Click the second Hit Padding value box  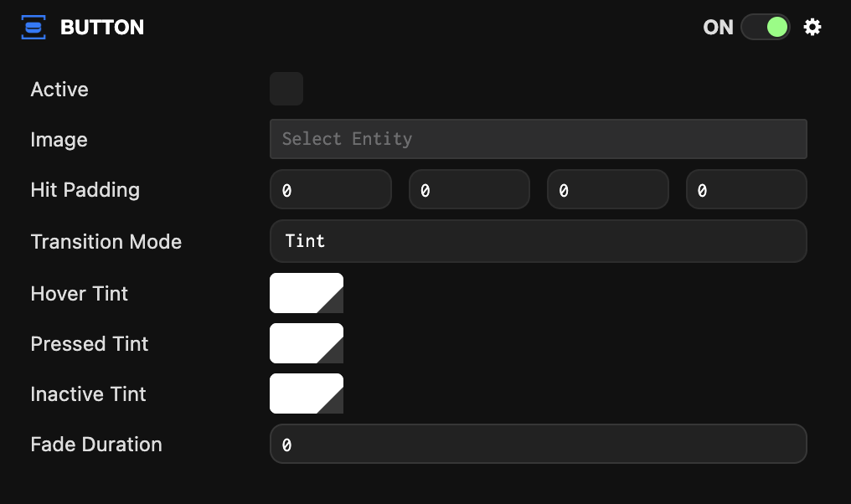(468, 189)
